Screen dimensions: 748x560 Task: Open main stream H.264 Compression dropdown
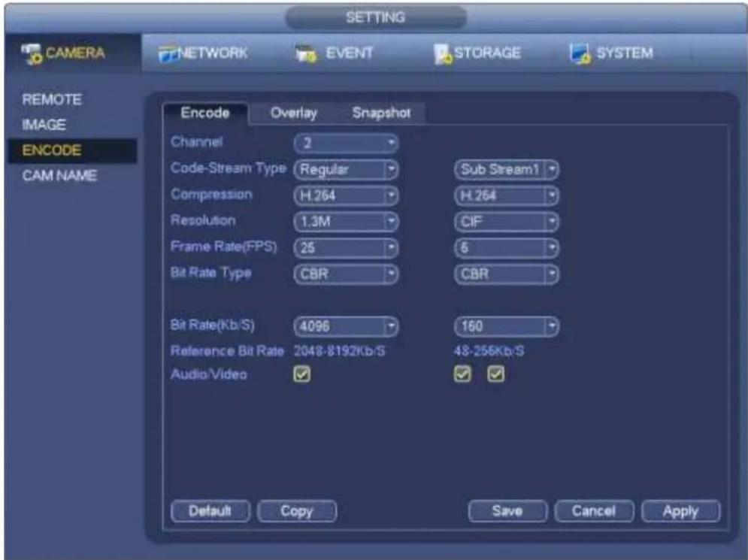pyautogui.click(x=346, y=195)
